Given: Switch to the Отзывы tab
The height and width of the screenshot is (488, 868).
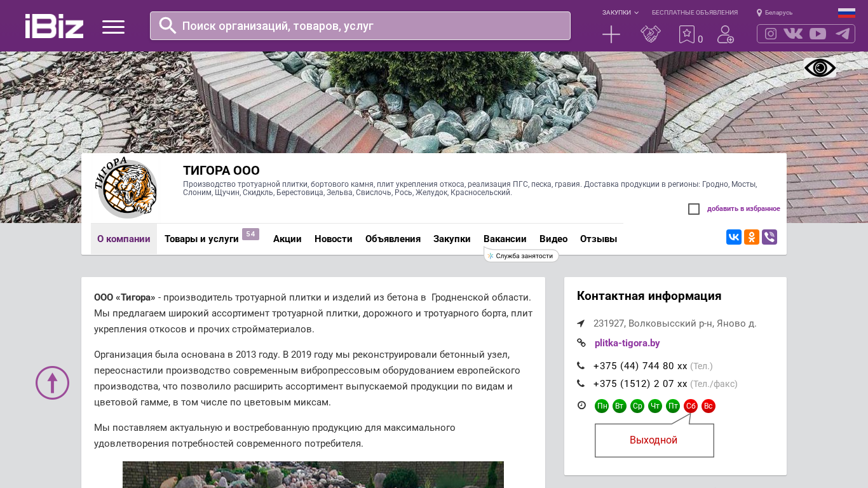Looking at the screenshot, I should click(598, 239).
